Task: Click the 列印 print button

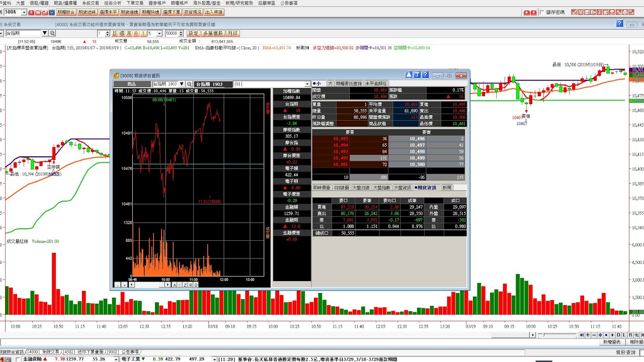Action: pos(232,33)
